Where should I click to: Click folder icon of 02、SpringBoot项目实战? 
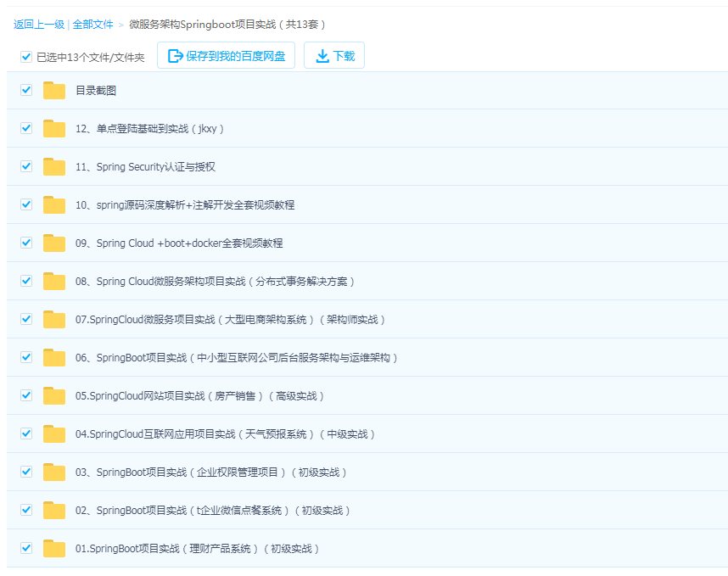pyautogui.click(x=54, y=510)
